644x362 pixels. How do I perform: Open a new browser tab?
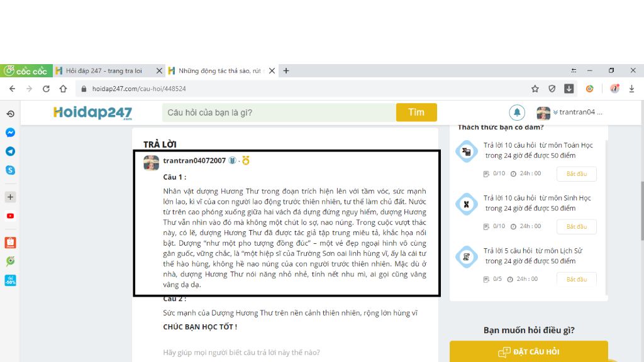click(286, 70)
